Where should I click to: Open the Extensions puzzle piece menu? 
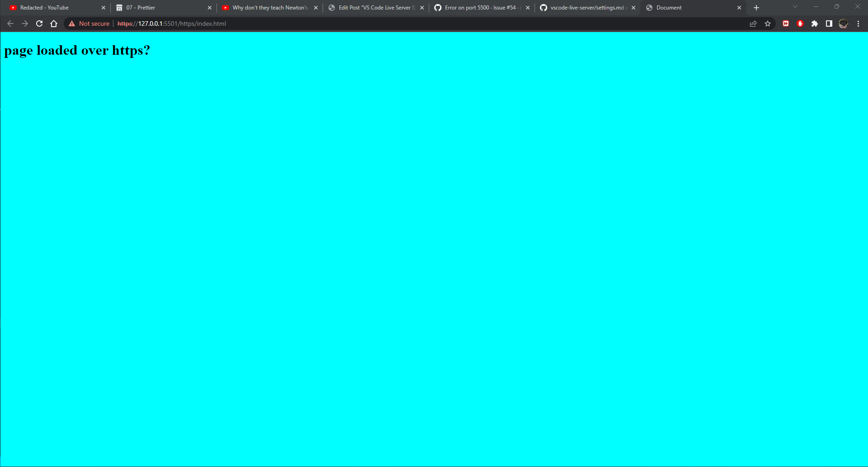815,24
